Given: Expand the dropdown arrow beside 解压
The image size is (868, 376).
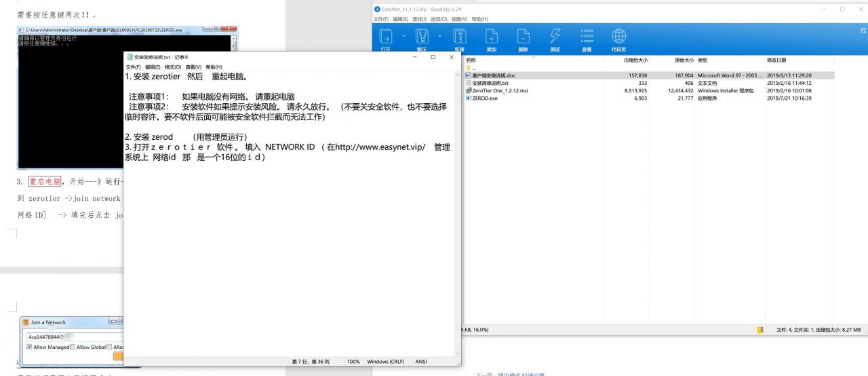Looking at the screenshot, I should (439, 35).
